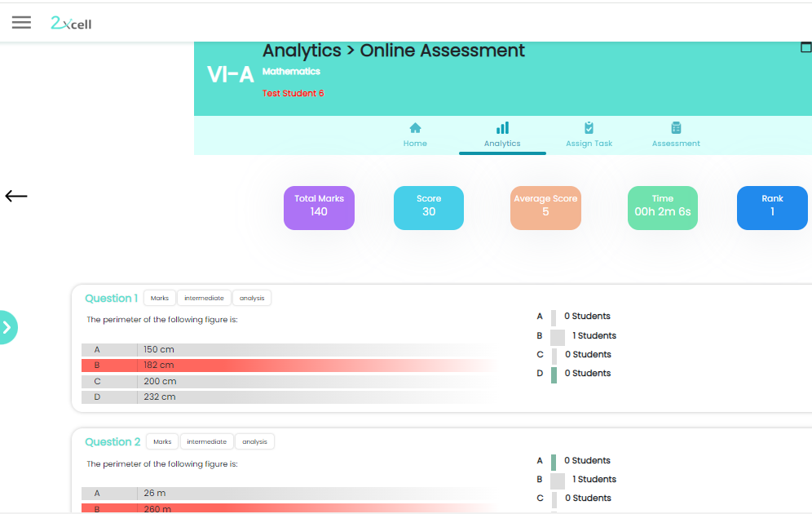Click the Home house icon
This screenshot has width=812, height=514.
pos(415,128)
